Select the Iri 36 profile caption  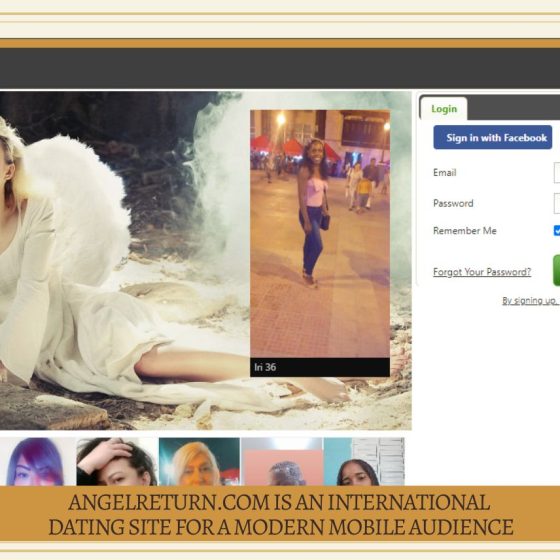point(320,367)
